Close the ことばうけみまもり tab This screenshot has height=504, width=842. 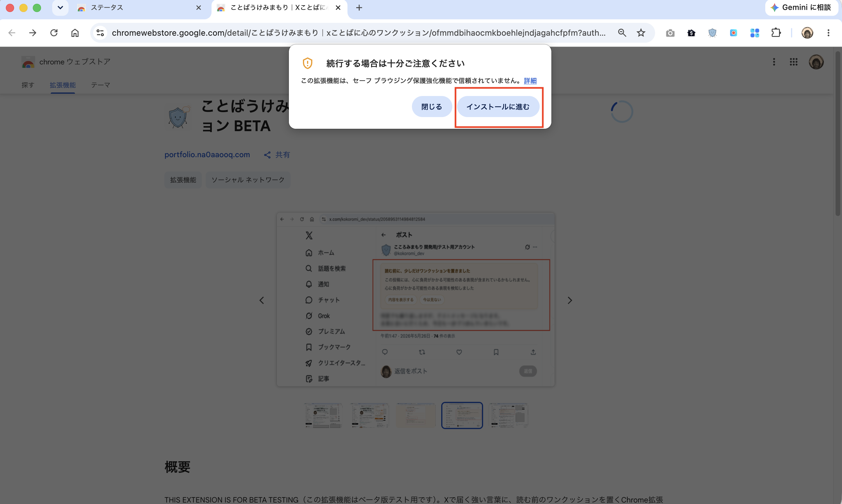pos(338,8)
